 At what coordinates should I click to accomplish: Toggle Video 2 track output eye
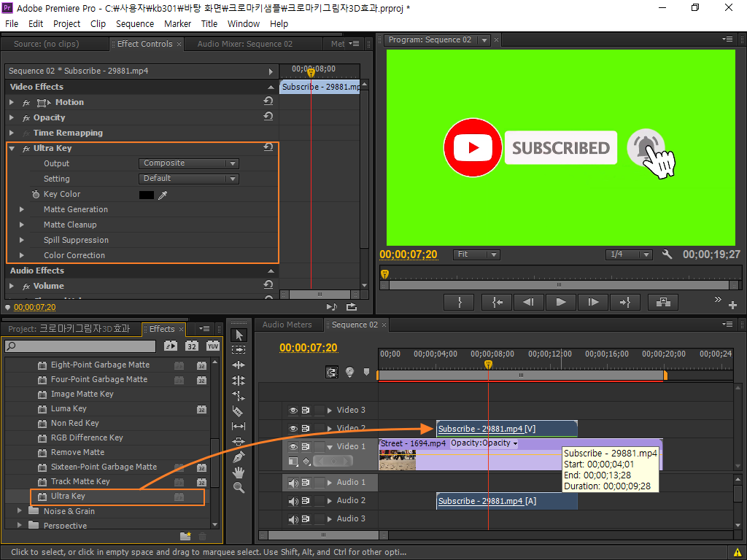click(x=293, y=428)
